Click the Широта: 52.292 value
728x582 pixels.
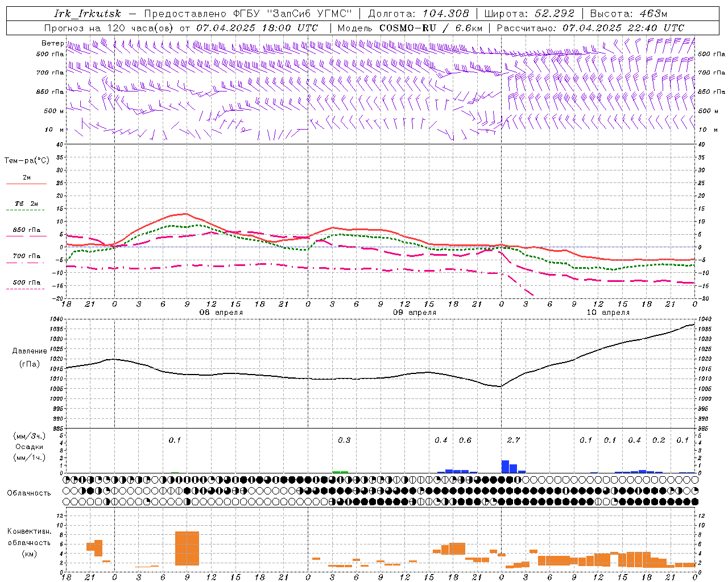coord(529,14)
